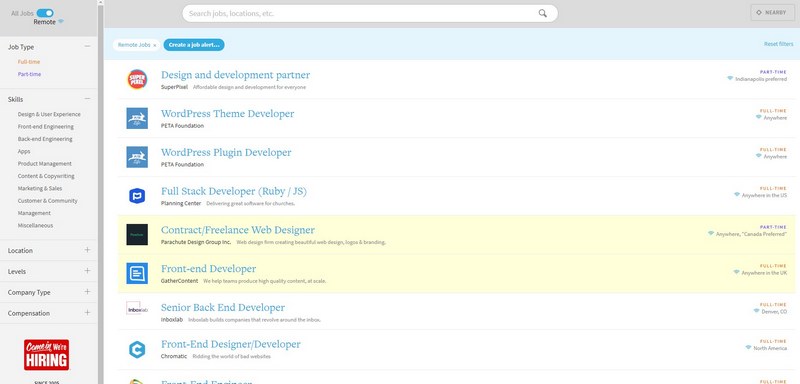Open the Chromatic hexagon logo
The height and width of the screenshot is (384, 800).
(x=137, y=350)
